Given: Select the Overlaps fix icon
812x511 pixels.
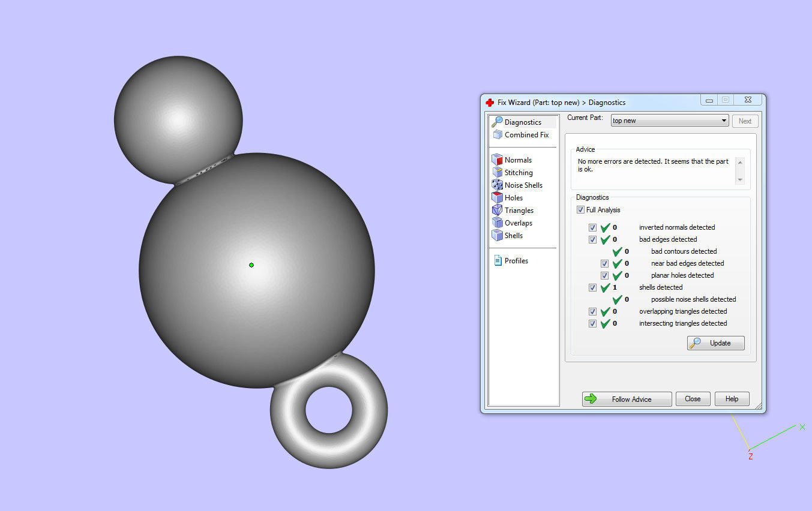Looking at the screenshot, I should point(497,223).
